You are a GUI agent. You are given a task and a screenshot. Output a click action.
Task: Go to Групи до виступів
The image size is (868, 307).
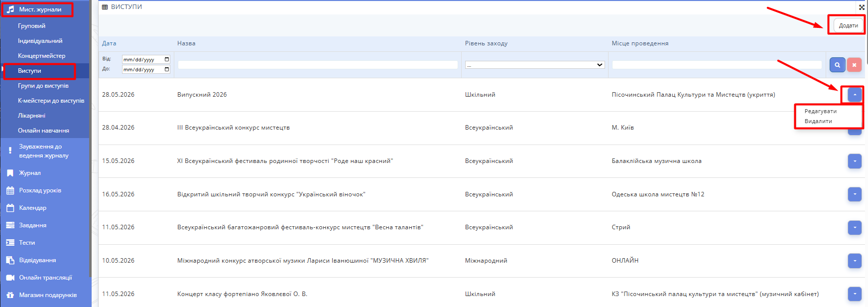coord(43,86)
